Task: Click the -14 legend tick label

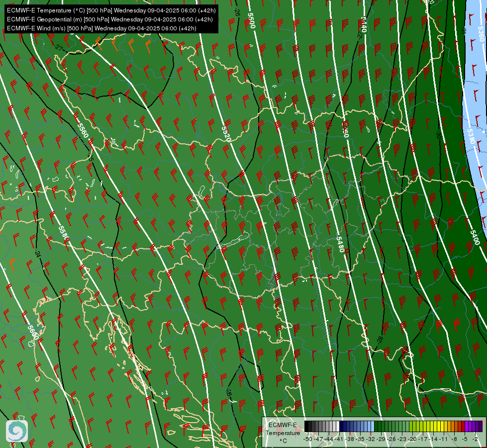Action: (433, 440)
